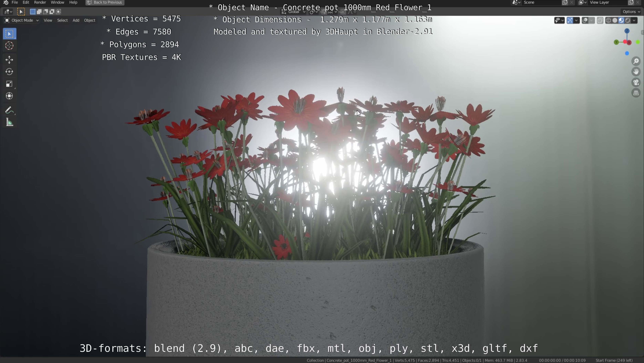Set selection mode to invert
Screen dimensions: 644x363
(52, 12)
